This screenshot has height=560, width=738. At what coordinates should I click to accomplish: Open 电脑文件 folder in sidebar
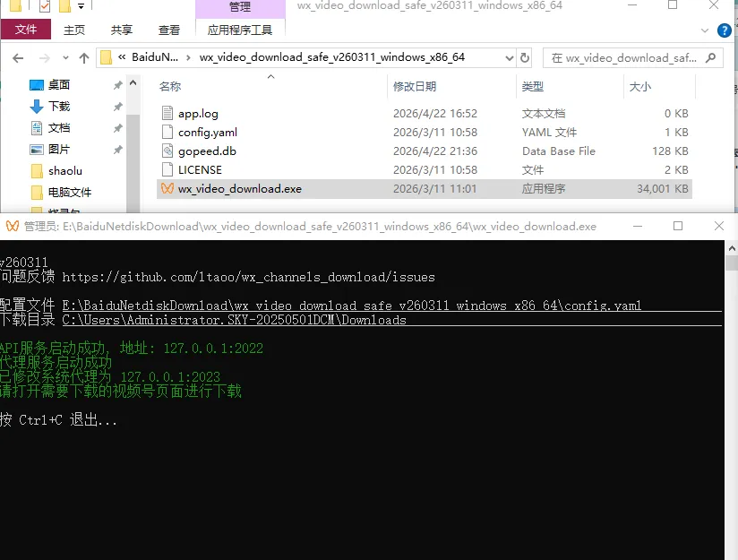pos(70,192)
